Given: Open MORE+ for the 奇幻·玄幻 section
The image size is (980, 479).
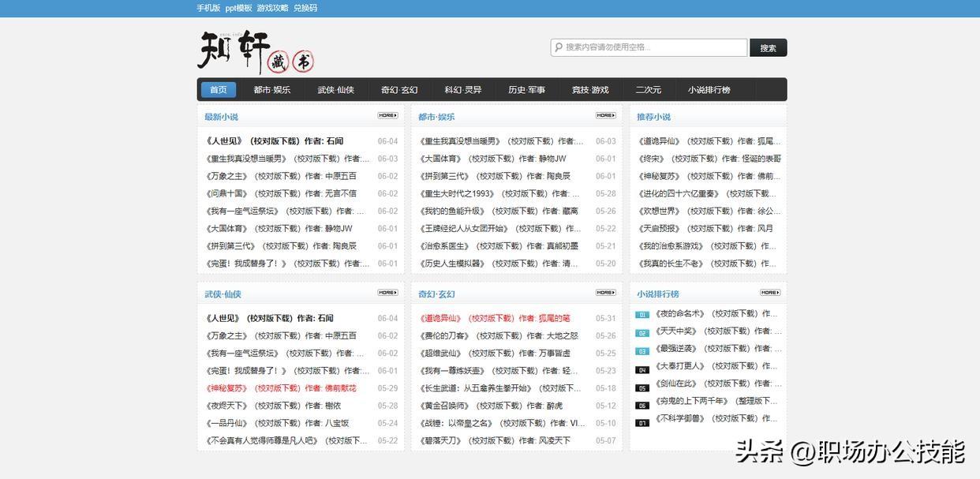Looking at the screenshot, I should click(x=607, y=291).
